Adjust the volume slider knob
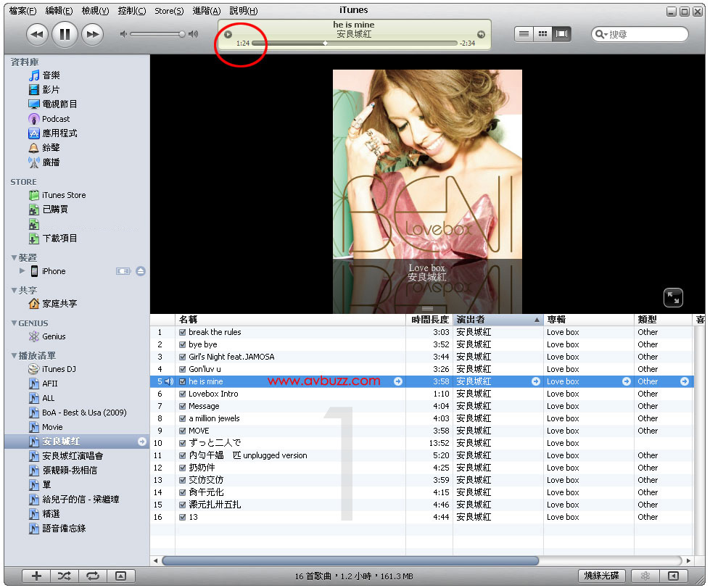The image size is (710, 588). coord(181,34)
